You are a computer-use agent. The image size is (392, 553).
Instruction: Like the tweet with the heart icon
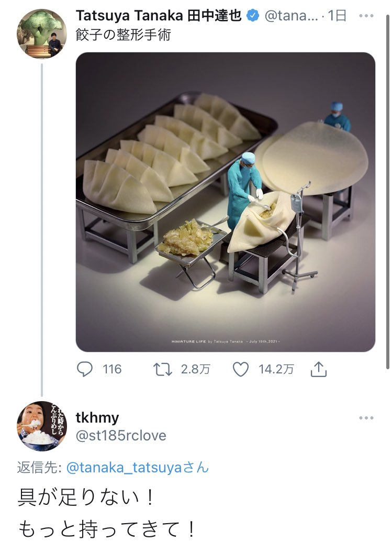240,370
